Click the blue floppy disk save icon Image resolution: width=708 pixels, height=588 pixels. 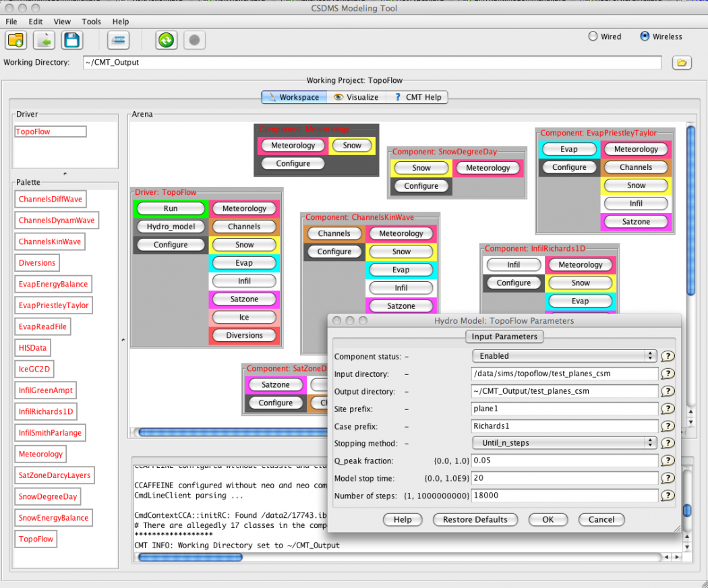[72, 40]
